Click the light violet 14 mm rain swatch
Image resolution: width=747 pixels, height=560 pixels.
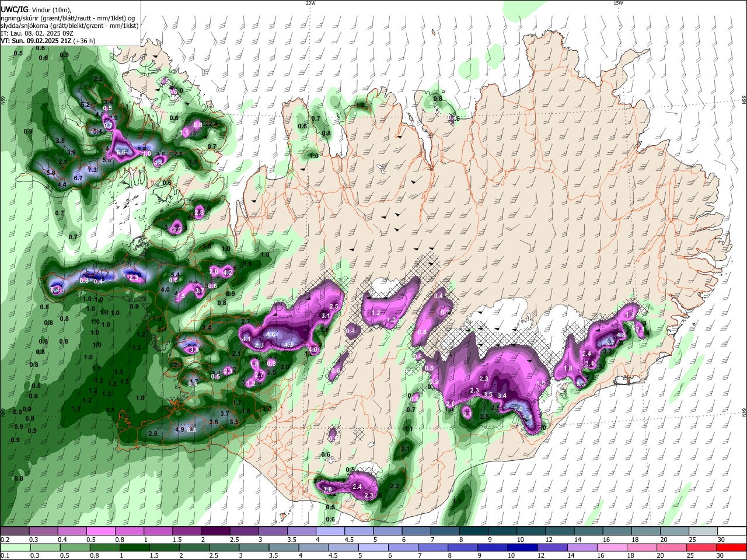[x=581, y=548]
